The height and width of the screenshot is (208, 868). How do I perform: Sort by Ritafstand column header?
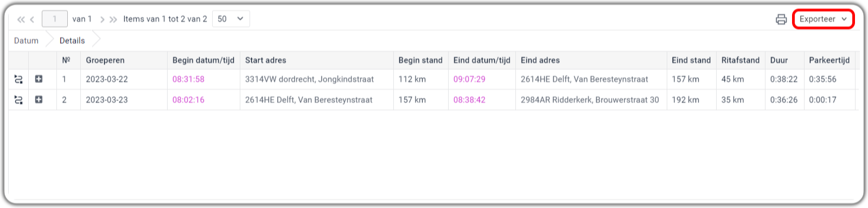click(x=740, y=60)
